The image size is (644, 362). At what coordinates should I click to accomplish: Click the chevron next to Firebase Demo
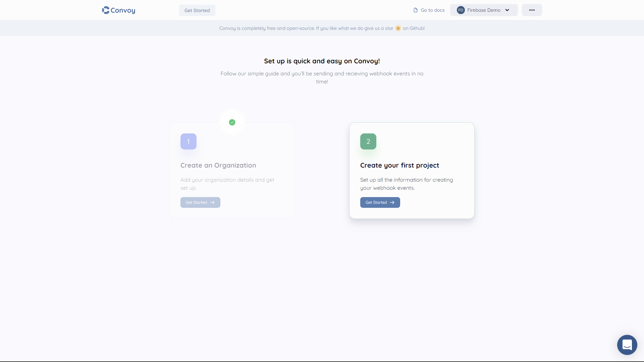507,10
